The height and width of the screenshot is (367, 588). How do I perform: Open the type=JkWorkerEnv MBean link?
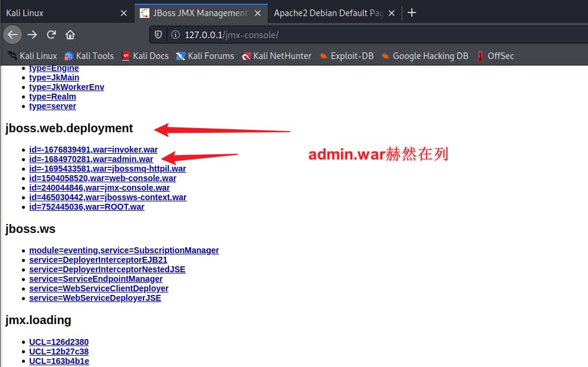pyautogui.click(x=67, y=87)
